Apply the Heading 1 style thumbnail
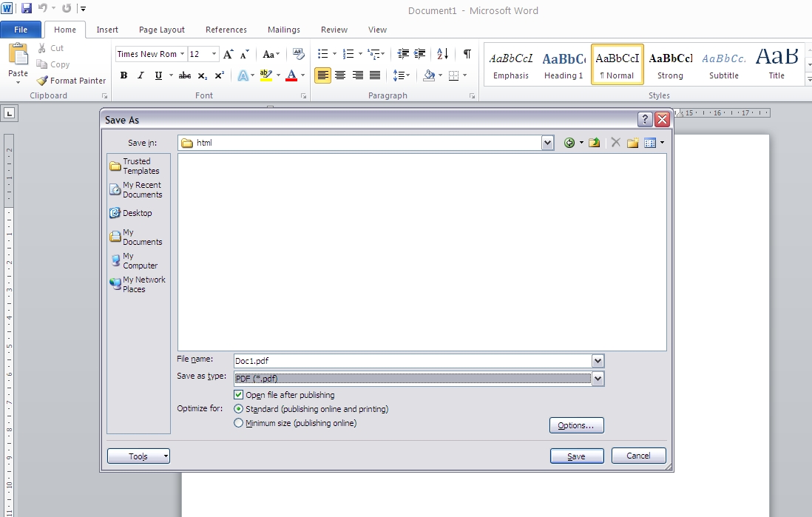812x517 pixels. (564, 65)
